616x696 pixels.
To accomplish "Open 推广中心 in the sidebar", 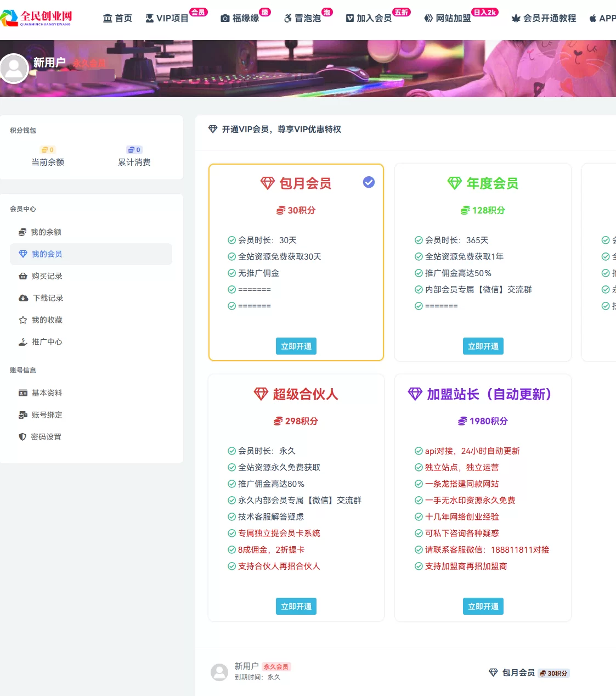I will point(91,342).
